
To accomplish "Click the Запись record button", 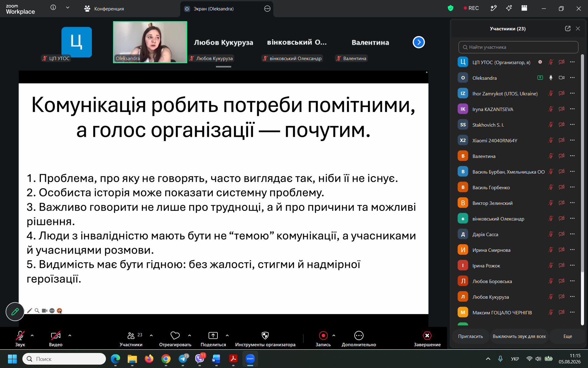I will [x=323, y=339].
